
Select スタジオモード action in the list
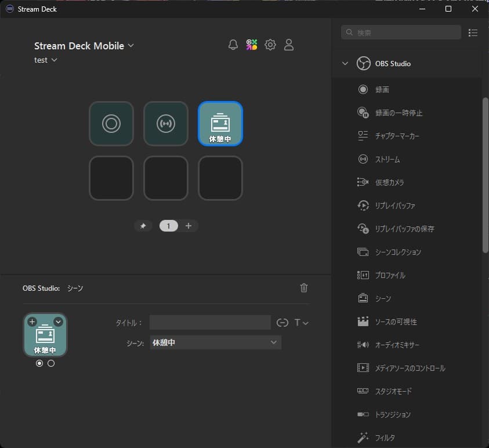pos(393,391)
